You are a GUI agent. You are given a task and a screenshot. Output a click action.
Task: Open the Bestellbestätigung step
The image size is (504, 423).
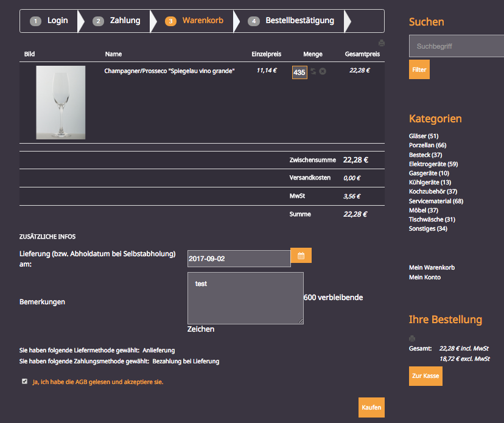292,21
